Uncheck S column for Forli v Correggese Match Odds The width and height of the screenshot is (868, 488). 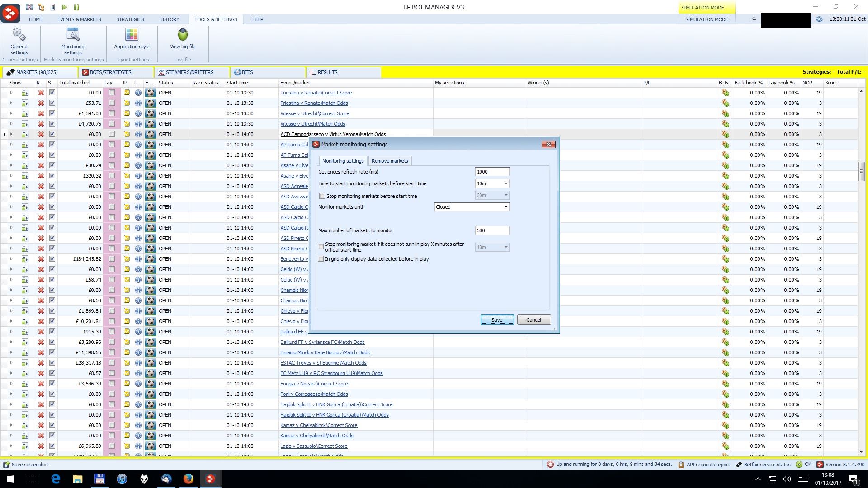pyautogui.click(x=52, y=394)
